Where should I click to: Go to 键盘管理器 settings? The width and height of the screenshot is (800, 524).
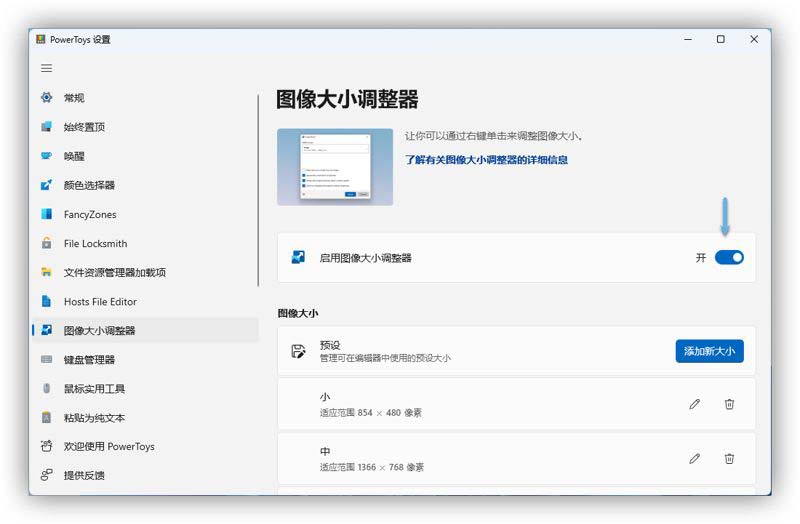pos(89,360)
